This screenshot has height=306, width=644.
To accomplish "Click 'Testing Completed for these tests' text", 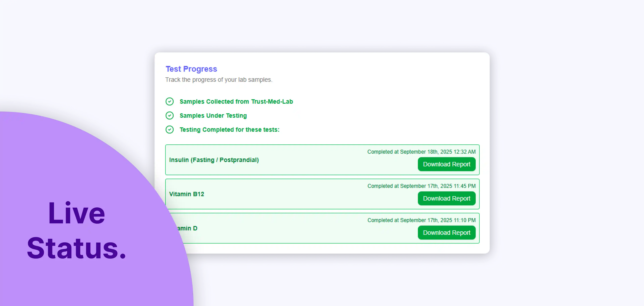I will click(x=229, y=129).
